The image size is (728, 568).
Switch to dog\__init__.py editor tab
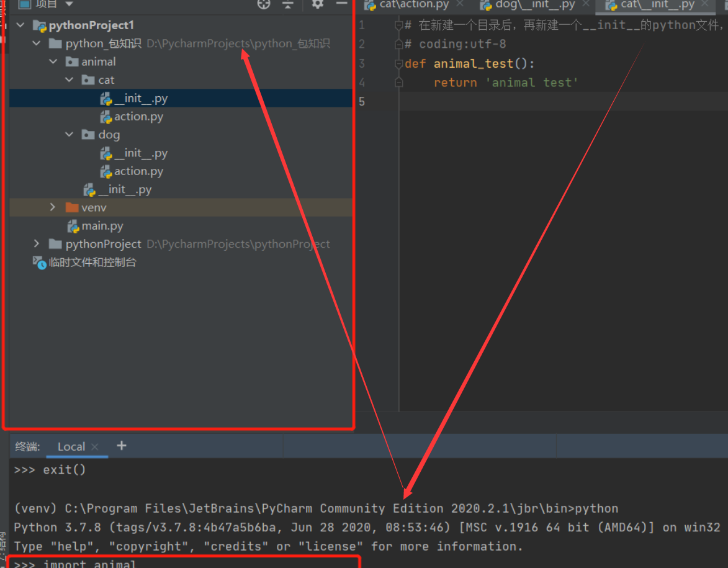point(535,4)
